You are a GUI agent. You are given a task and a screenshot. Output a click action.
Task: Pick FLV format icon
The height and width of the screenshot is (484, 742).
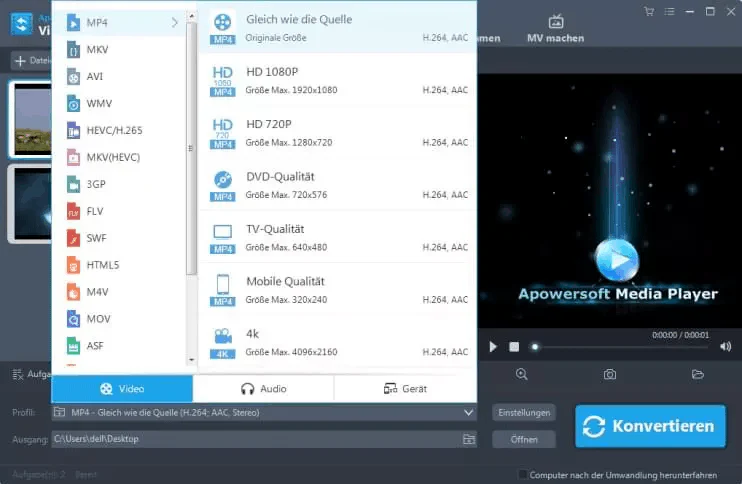point(73,211)
